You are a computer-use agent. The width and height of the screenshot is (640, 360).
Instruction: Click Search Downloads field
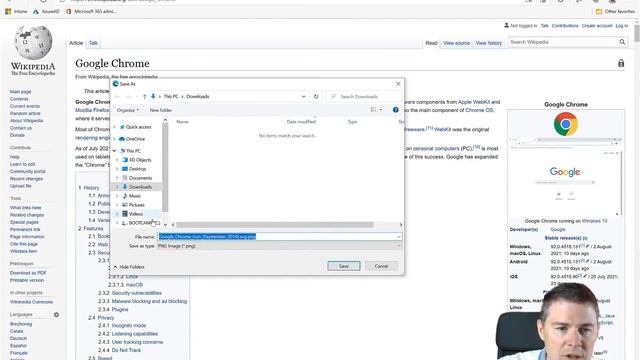pyautogui.click(x=363, y=97)
